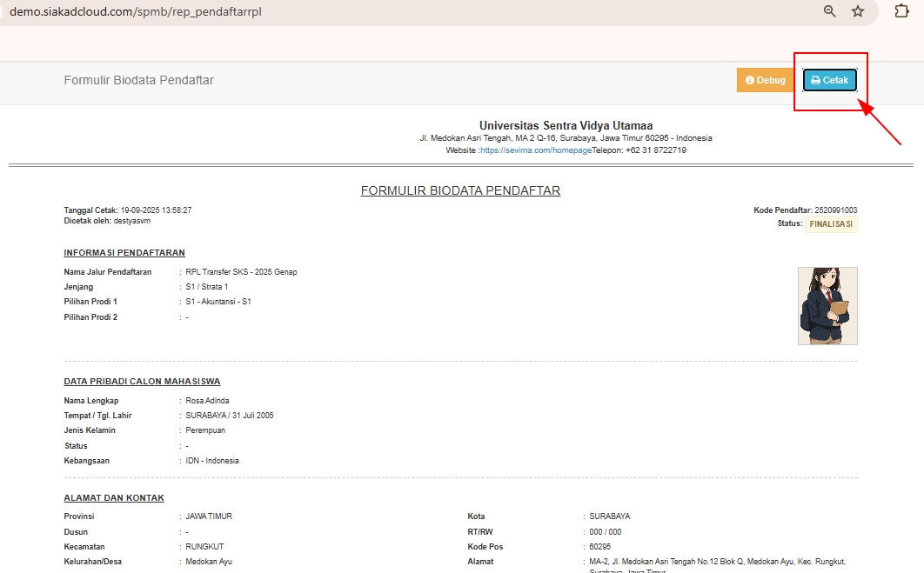Click the ALAMAT DAN KONTAK section heading

(x=114, y=498)
